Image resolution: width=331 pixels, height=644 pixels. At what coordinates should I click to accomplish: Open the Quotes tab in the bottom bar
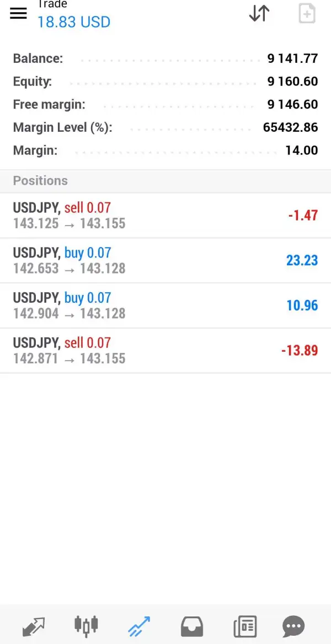pos(34,627)
